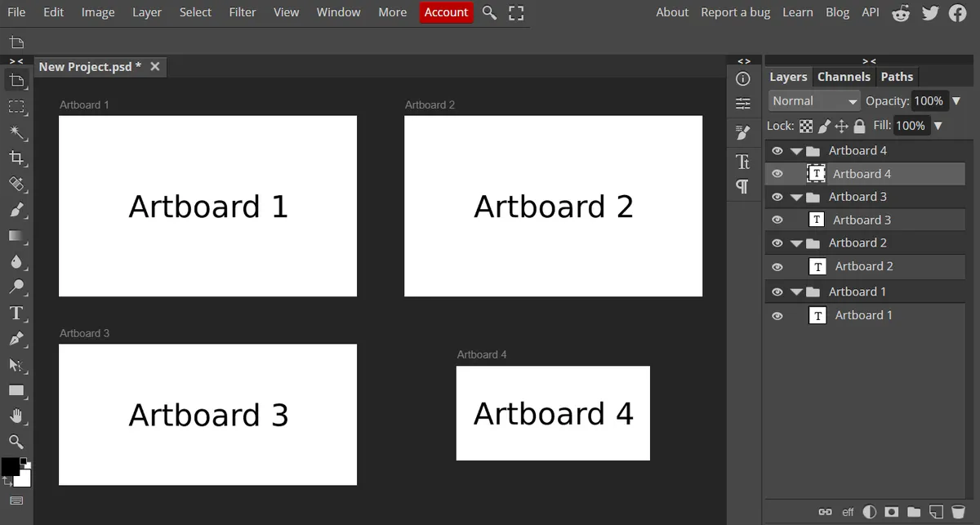This screenshot has height=525, width=980.
Task: Collapse the Artboard 2 folder
Action: click(796, 243)
